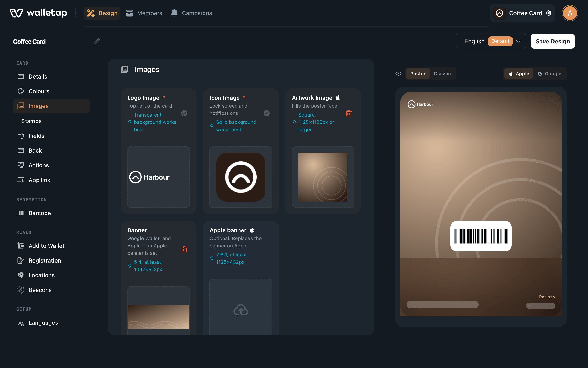Viewport: 588px width, 368px height.
Task: Click the Banner image thumbnail
Action: (x=159, y=317)
